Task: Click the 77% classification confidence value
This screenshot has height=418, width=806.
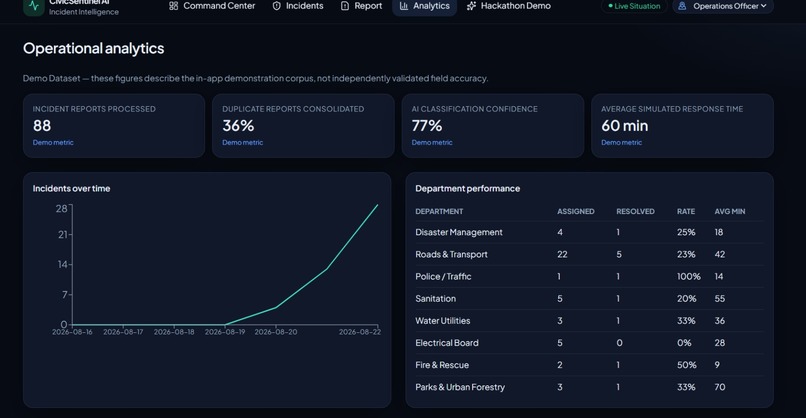Action: [x=427, y=125]
